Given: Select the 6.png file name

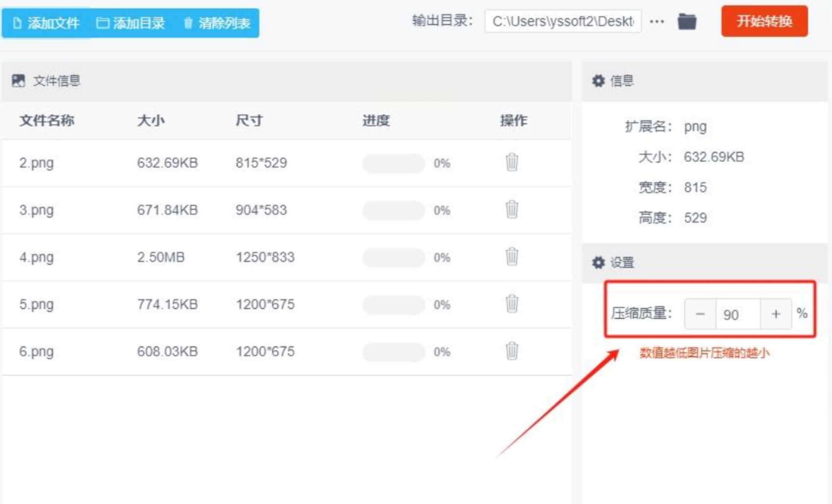Looking at the screenshot, I should click(x=36, y=352).
